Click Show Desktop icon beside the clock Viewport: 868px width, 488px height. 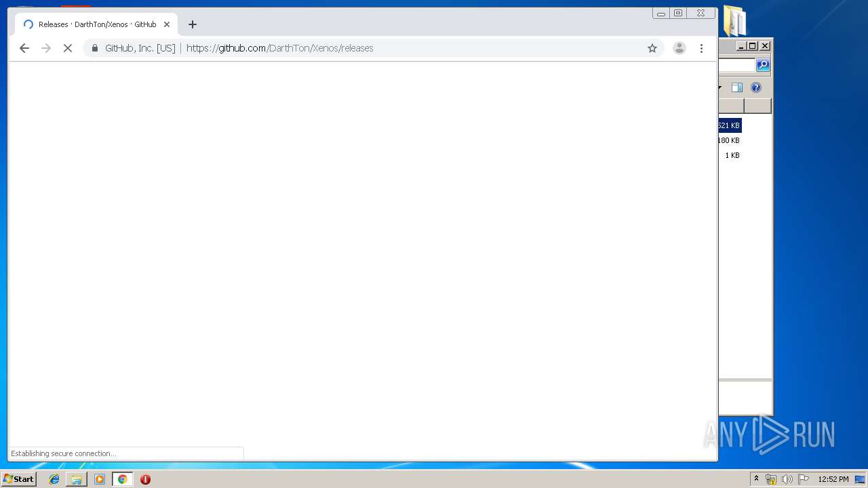pyautogui.click(x=860, y=479)
